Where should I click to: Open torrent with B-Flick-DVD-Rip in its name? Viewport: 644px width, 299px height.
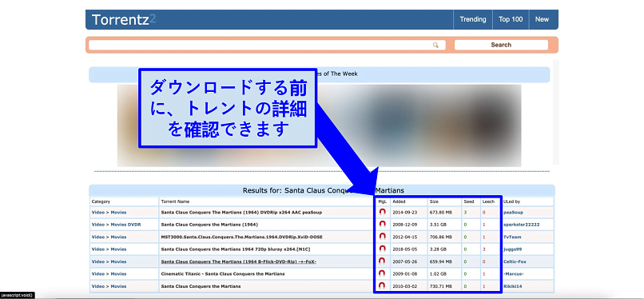pyautogui.click(x=239, y=261)
